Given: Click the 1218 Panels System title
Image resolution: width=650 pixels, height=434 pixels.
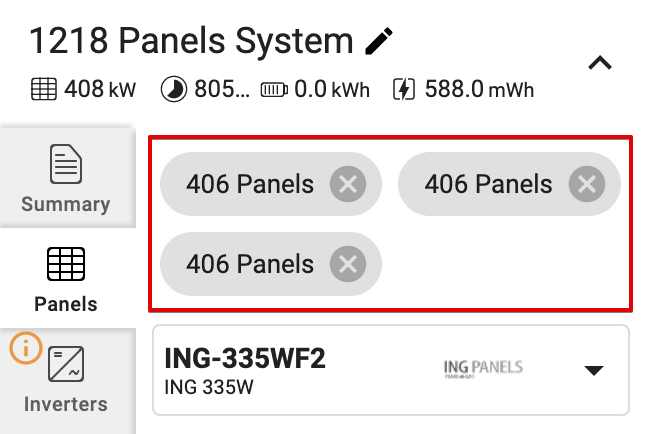Looking at the screenshot, I should coord(191,41).
